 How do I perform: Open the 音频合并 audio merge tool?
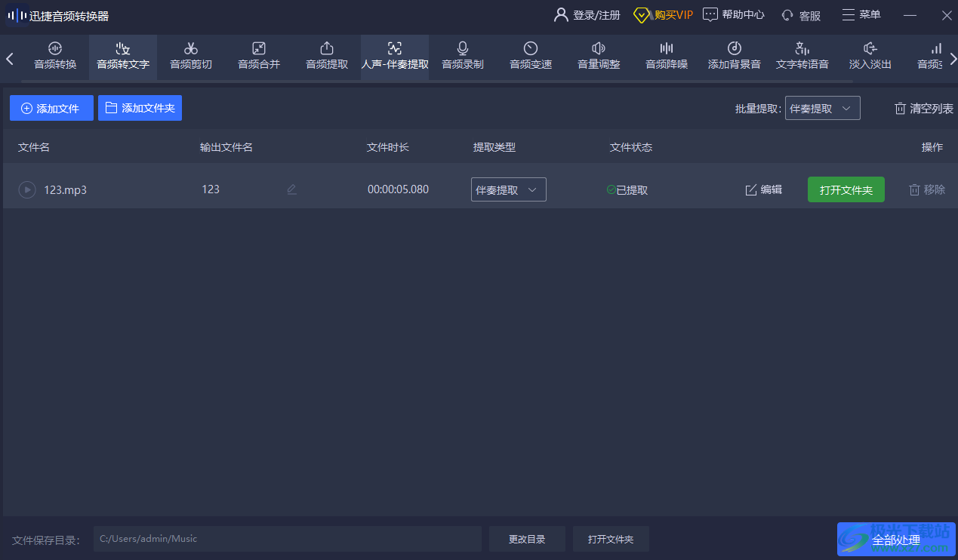[x=259, y=57]
